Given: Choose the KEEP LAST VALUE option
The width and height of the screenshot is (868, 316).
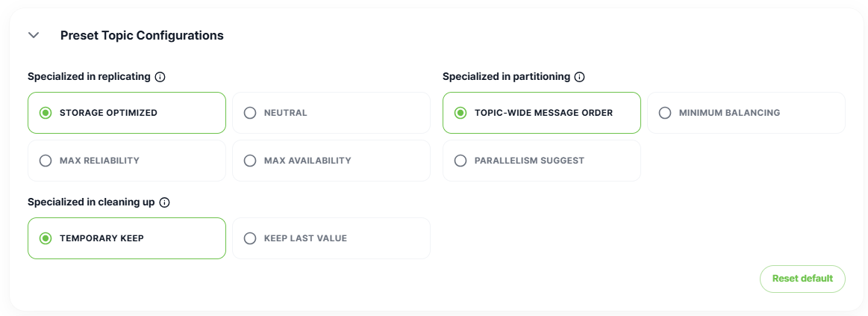Looking at the screenshot, I should click(331, 238).
